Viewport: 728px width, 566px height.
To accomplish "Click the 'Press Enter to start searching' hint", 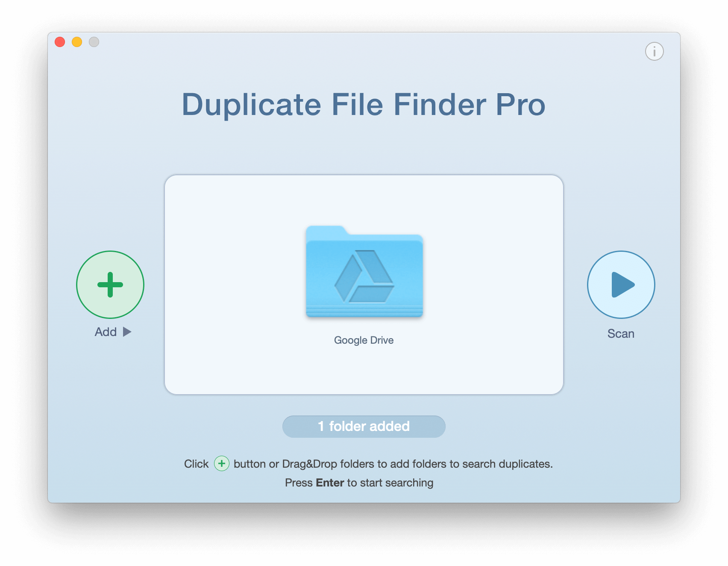I will pyautogui.click(x=359, y=483).
